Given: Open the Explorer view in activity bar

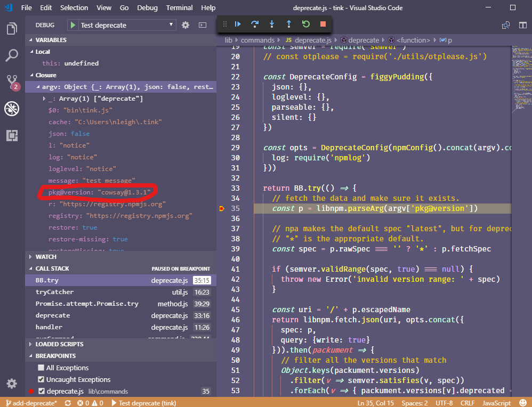Looking at the screenshot, I should (x=12, y=28).
